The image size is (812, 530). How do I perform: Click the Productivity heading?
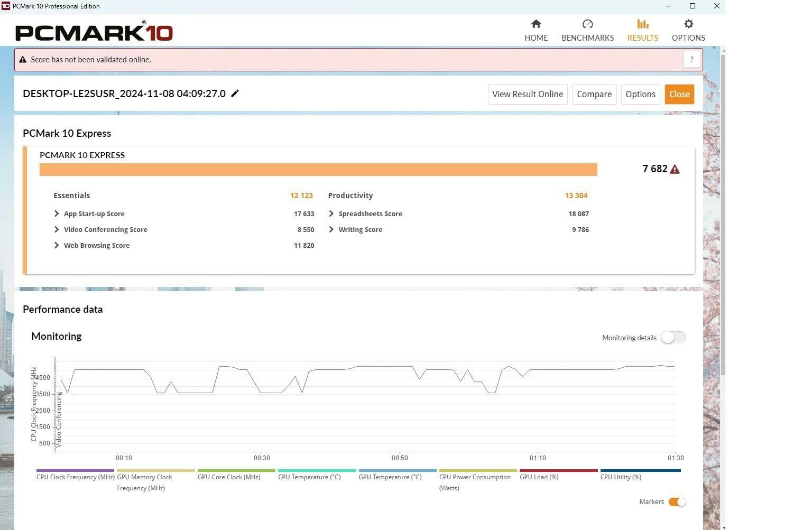click(350, 196)
